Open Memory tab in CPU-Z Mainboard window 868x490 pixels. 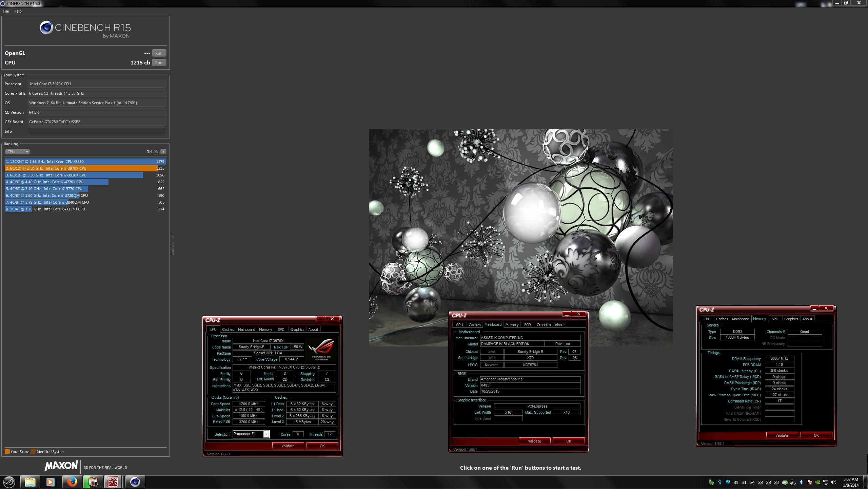pyautogui.click(x=512, y=325)
